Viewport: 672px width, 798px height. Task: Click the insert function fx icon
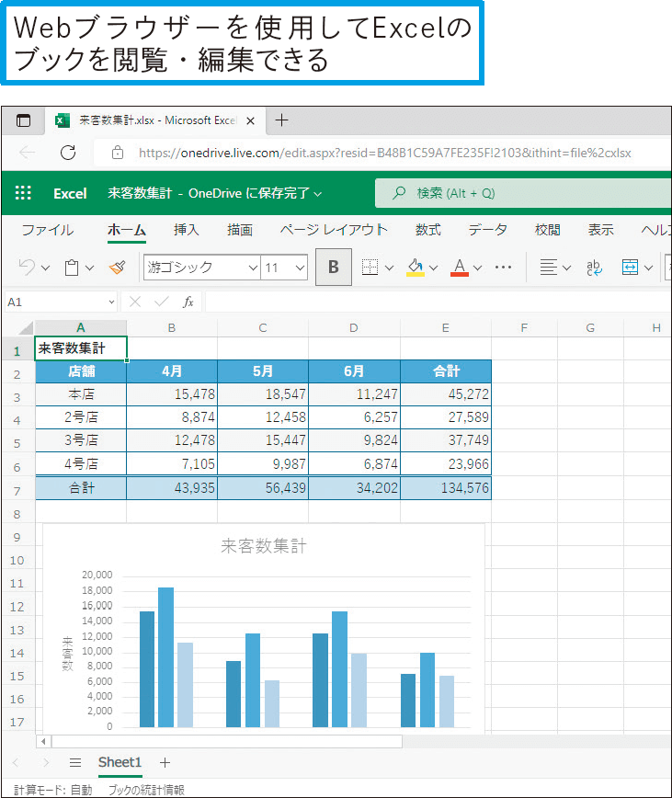pos(188,302)
